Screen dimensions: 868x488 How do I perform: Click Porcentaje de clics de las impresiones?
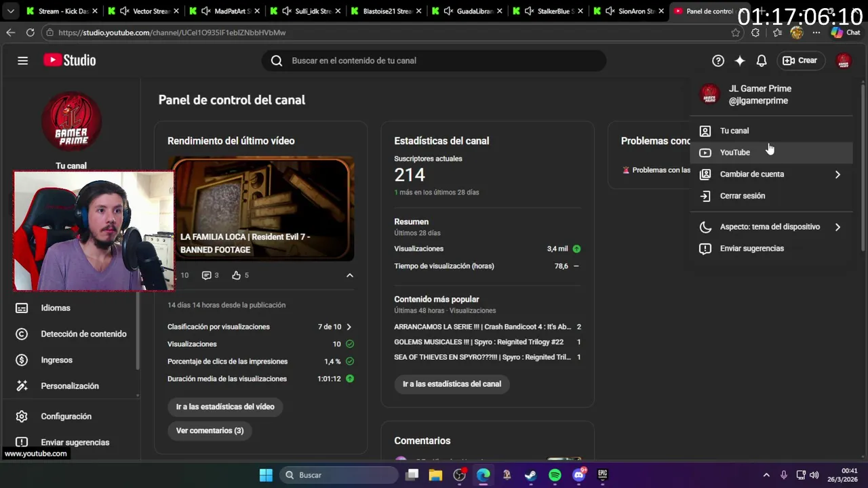click(x=260, y=361)
